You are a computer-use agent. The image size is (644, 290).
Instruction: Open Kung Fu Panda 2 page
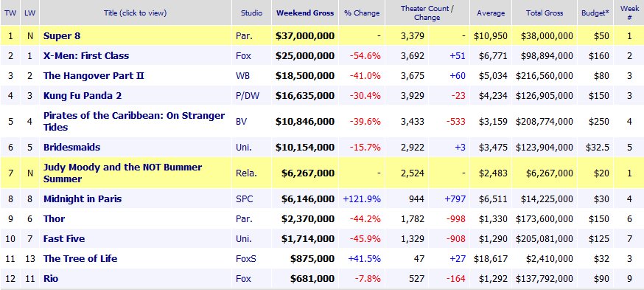(x=83, y=96)
